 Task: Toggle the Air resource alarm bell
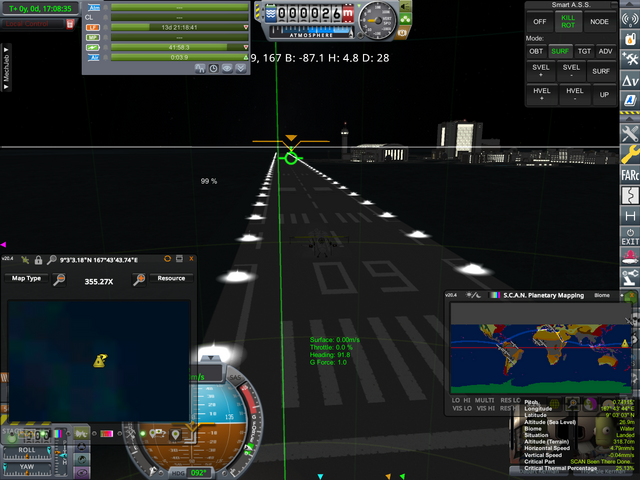105,58
